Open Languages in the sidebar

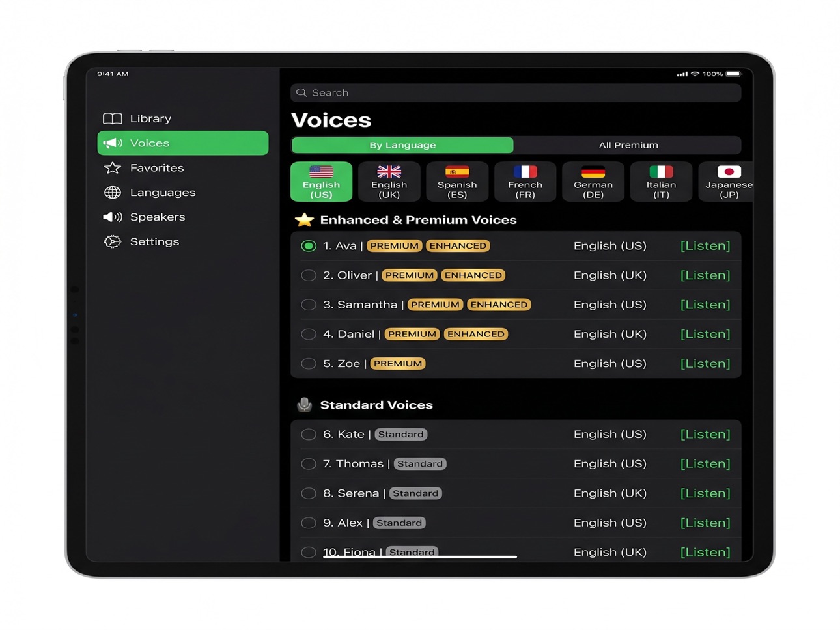(183, 193)
